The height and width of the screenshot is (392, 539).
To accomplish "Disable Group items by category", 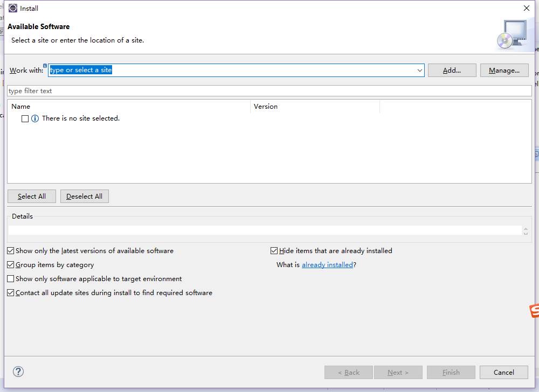I will click(11, 265).
